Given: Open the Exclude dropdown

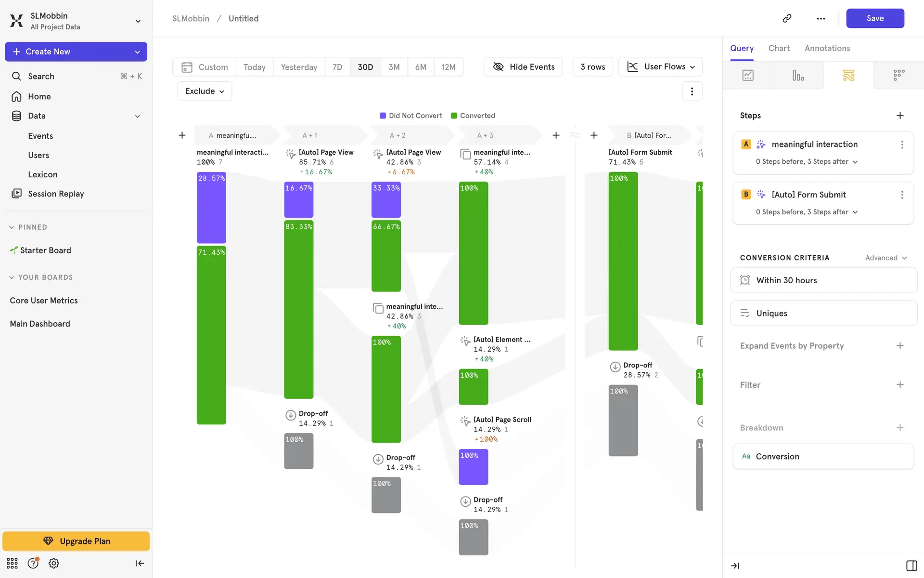Looking at the screenshot, I should (x=205, y=91).
